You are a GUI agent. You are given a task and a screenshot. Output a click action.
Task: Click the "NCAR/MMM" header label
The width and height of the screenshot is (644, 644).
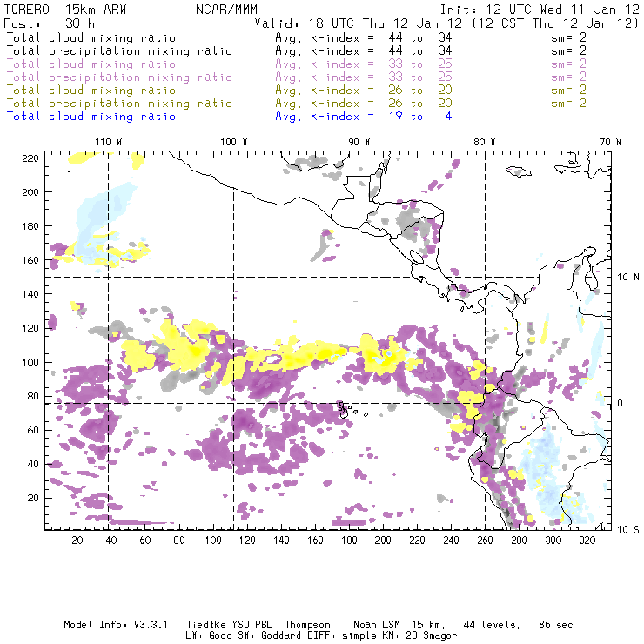tap(226, 10)
